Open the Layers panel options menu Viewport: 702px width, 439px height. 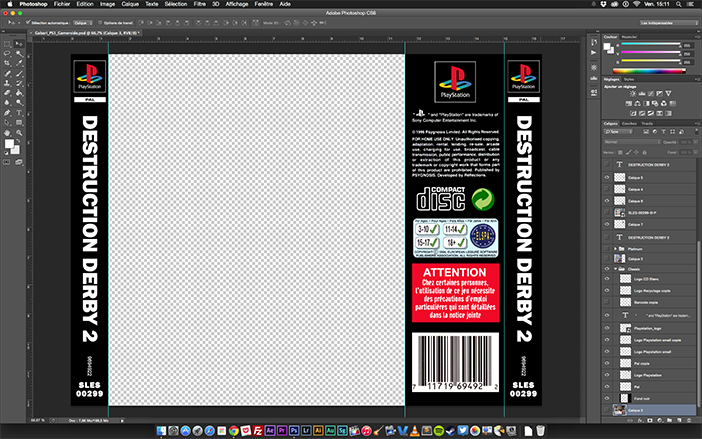coord(697,124)
